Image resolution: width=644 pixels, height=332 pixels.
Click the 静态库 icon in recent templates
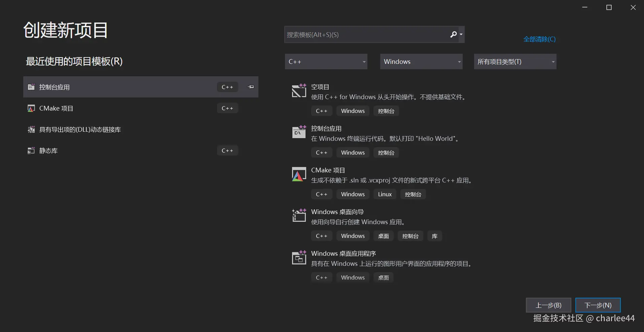point(31,151)
